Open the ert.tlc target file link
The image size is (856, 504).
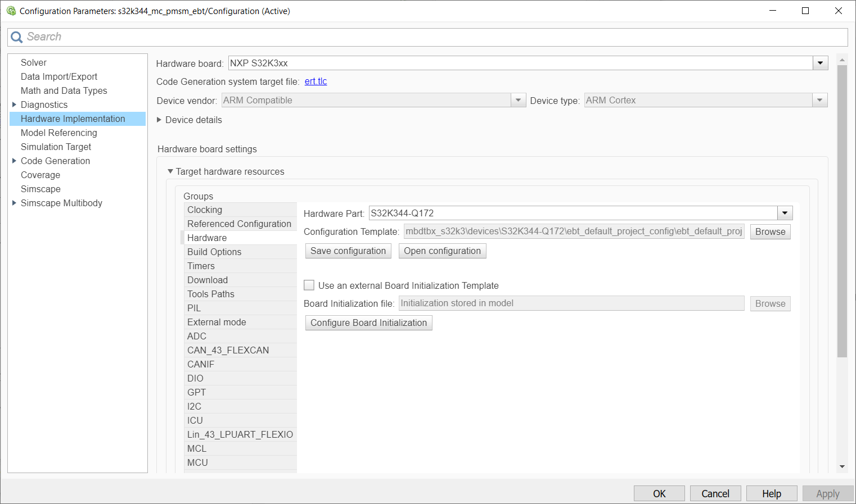[316, 81]
